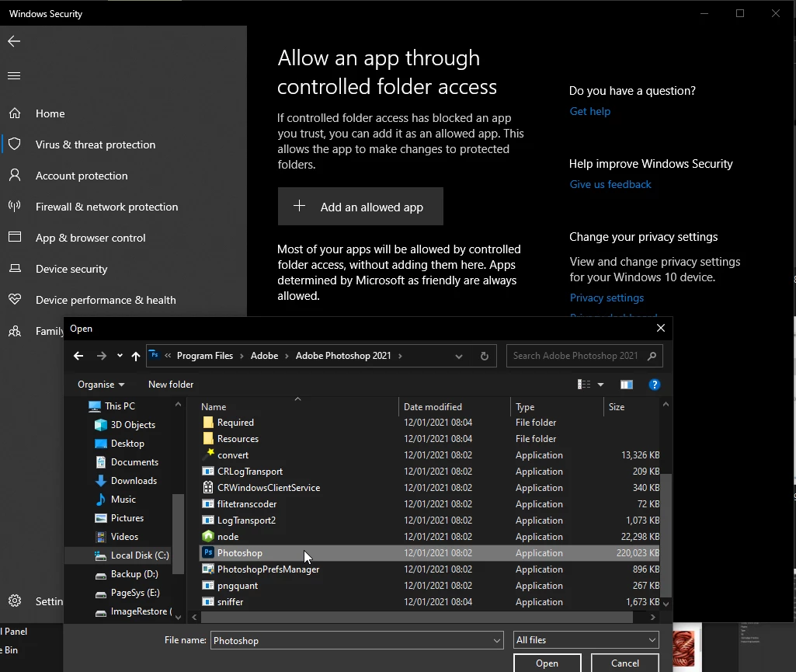Go forward in the Open dialog
Image resolution: width=796 pixels, height=672 pixels.
tap(102, 356)
